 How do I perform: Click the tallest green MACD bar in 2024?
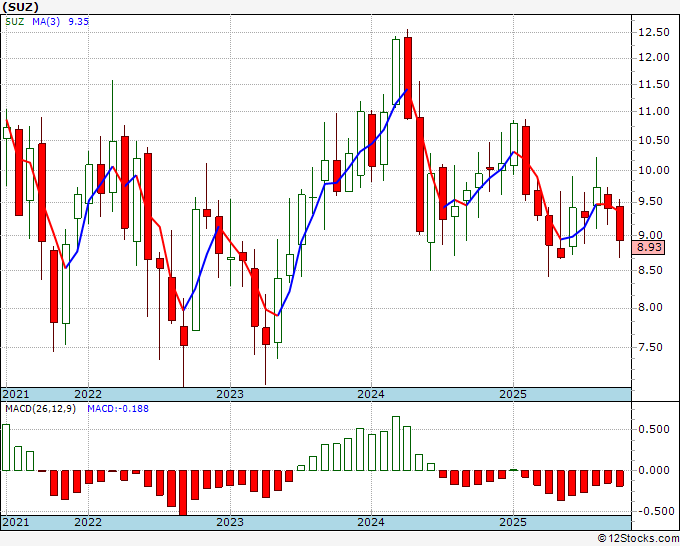point(396,443)
